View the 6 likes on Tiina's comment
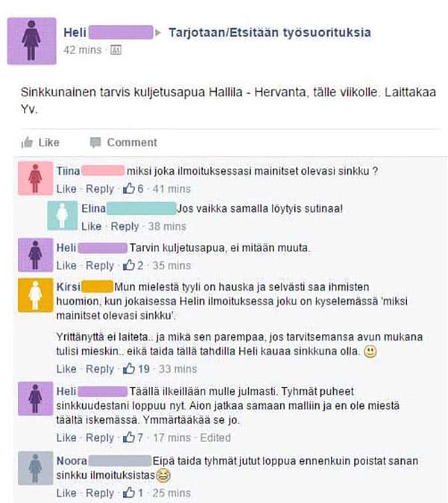 tap(133, 189)
